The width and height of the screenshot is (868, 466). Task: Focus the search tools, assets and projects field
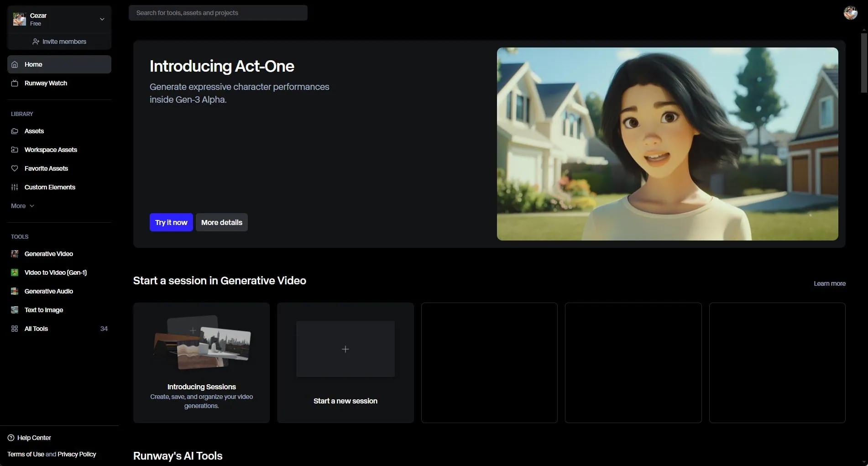click(218, 13)
